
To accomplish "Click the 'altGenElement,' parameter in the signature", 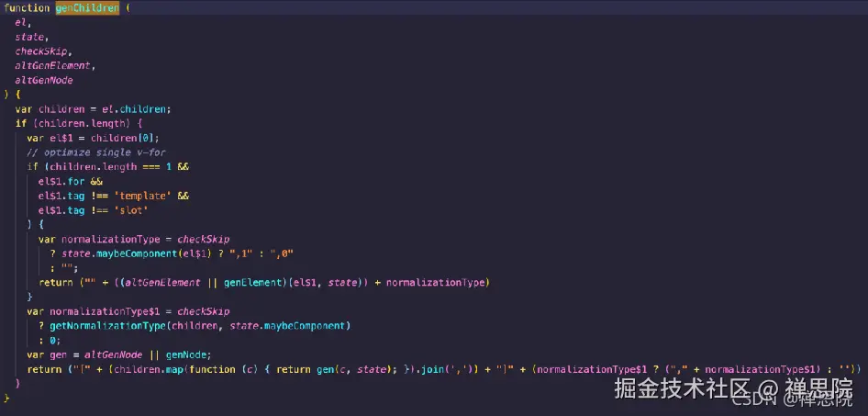I will coord(55,66).
